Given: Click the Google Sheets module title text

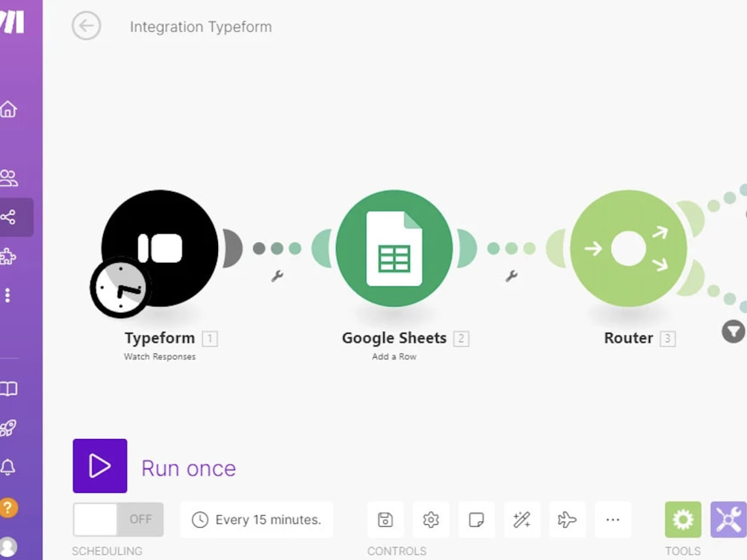Looking at the screenshot, I should (394, 338).
